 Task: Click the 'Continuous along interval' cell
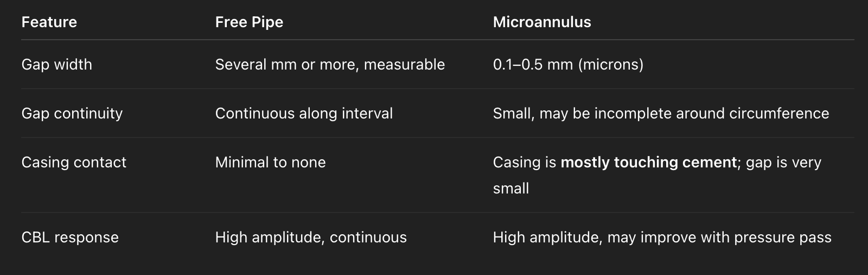click(304, 114)
